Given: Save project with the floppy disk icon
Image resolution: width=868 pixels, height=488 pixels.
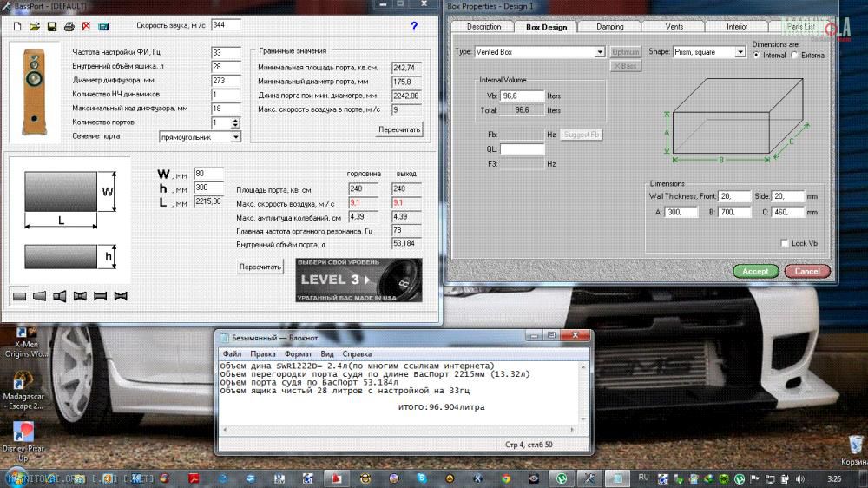Looking at the screenshot, I should coord(51,27).
